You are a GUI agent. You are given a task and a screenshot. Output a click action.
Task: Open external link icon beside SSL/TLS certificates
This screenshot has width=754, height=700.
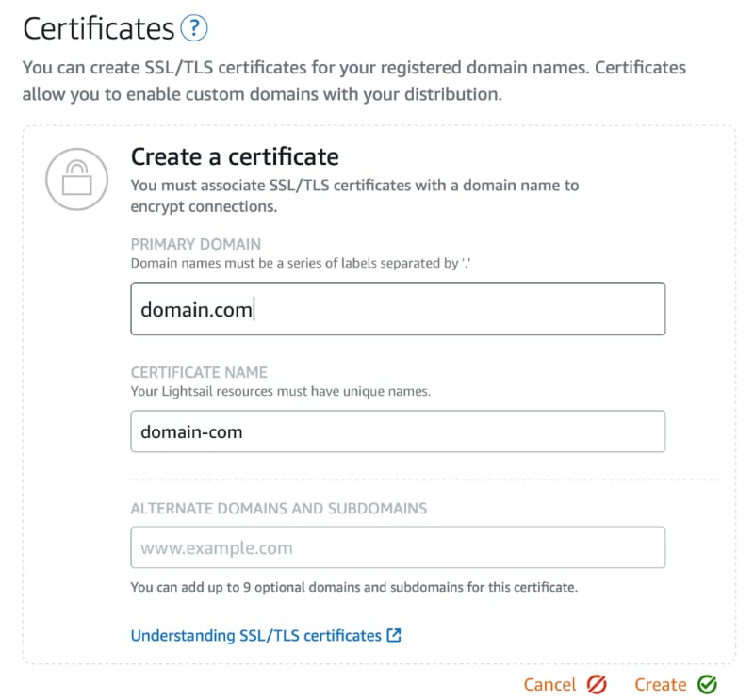395,635
